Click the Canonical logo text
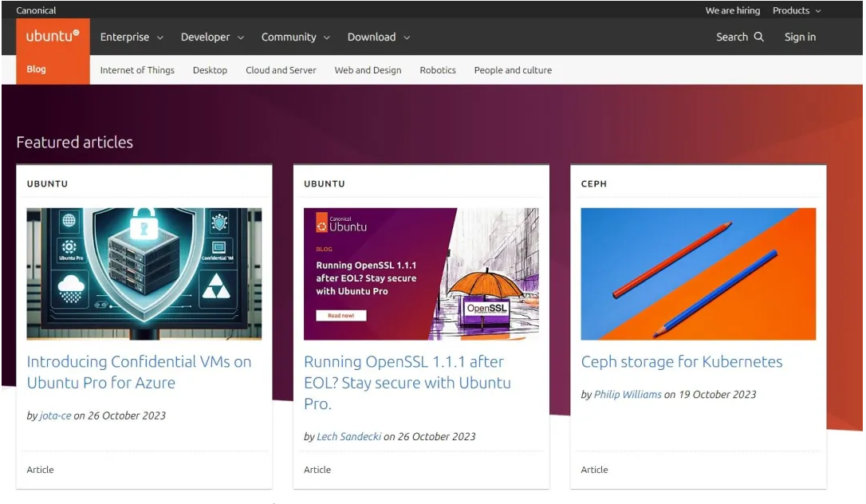The width and height of the screenshot is (866, 504). [36, 10]
